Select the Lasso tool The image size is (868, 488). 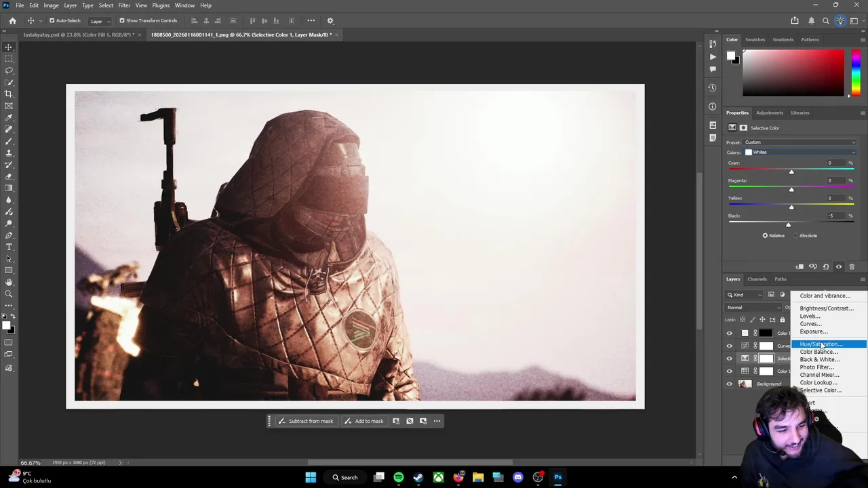coord(9,70)
